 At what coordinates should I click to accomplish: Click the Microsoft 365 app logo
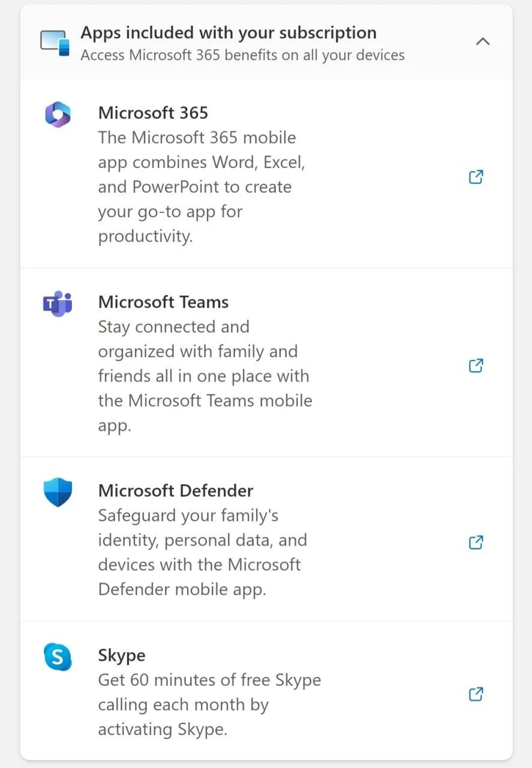(58, 114)
